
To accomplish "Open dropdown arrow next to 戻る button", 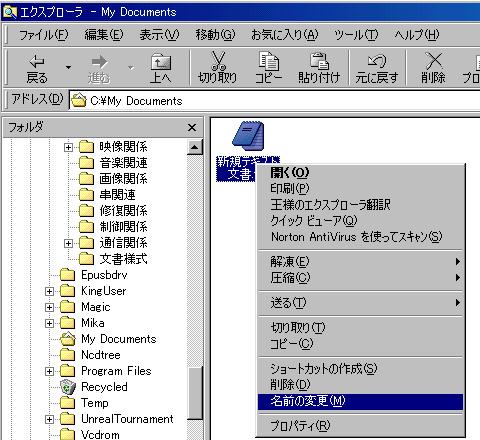I will [x=68, y=67].
